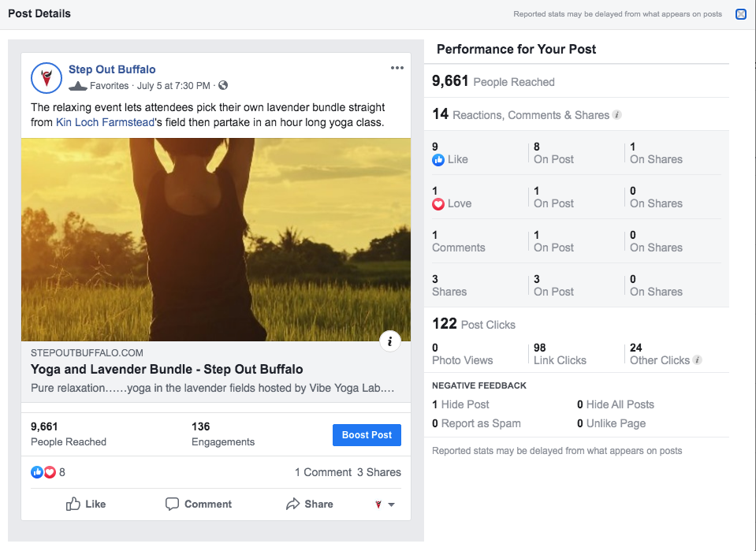Viewport: 756px width, 551px height.
Task: Click 9,661 People Reached in the Performance panel
Action: [x=493, y=81]
